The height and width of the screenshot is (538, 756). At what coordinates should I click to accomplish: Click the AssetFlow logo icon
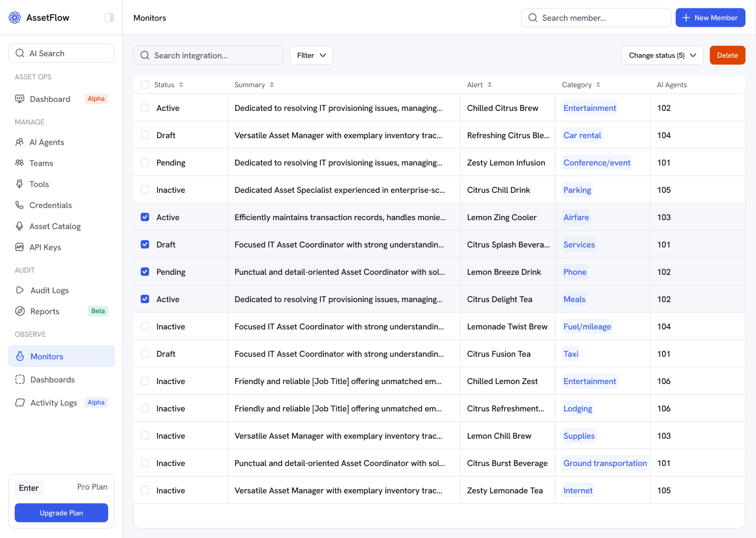coord(15,17)
